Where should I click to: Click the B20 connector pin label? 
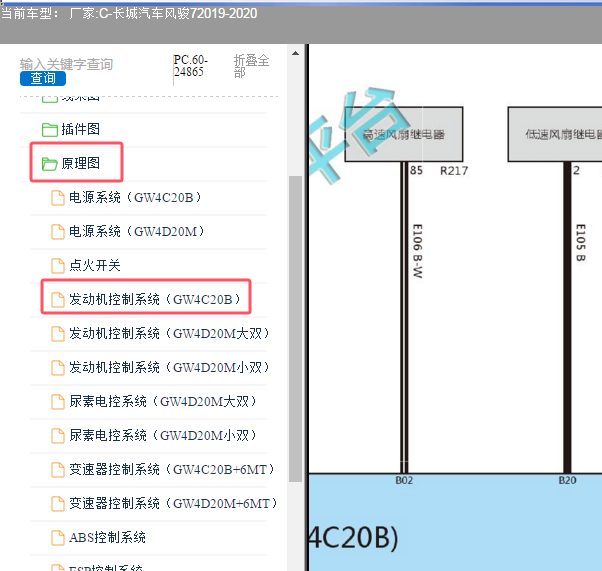[x=567, y=480]
